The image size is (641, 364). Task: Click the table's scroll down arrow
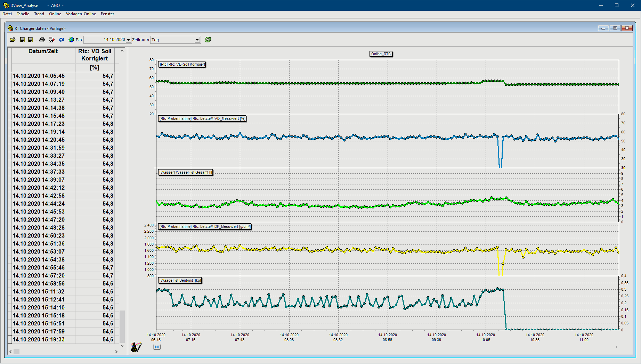coord(122,346)
